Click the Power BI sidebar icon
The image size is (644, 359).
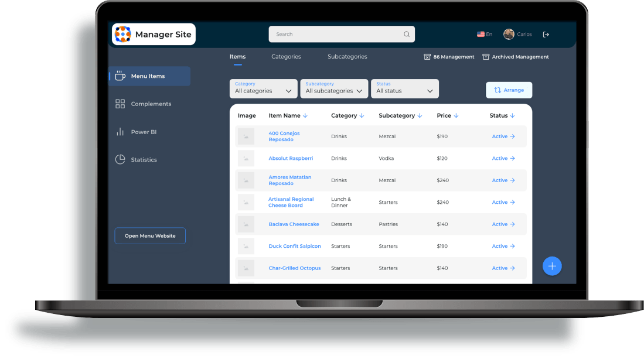120,132
